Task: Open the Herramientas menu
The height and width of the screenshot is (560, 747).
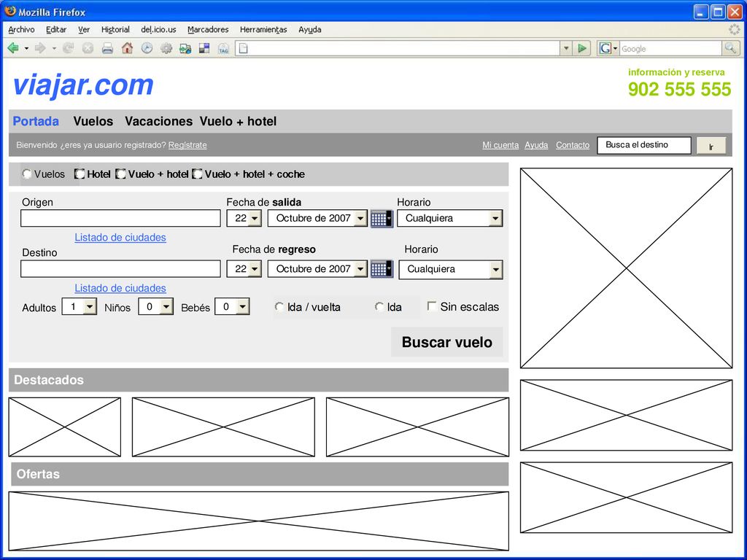Action: coord(263,29)
